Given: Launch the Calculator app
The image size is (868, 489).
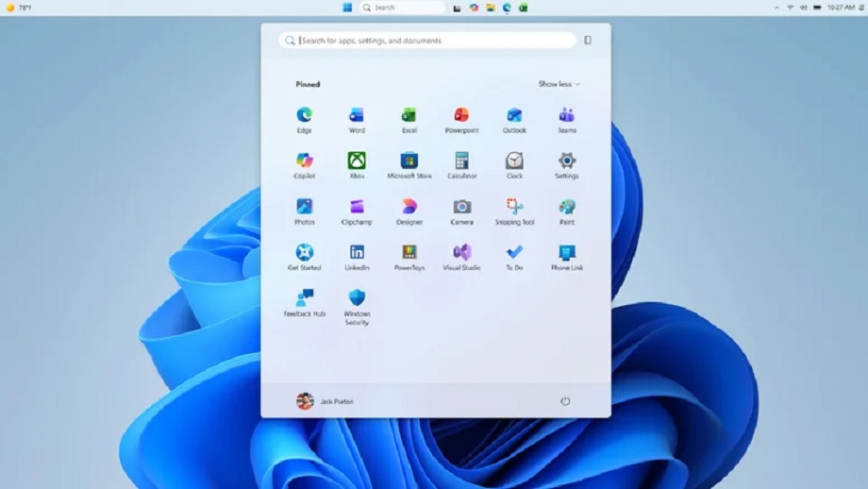Looking at the screenshot, I should [x=461, y=165].
